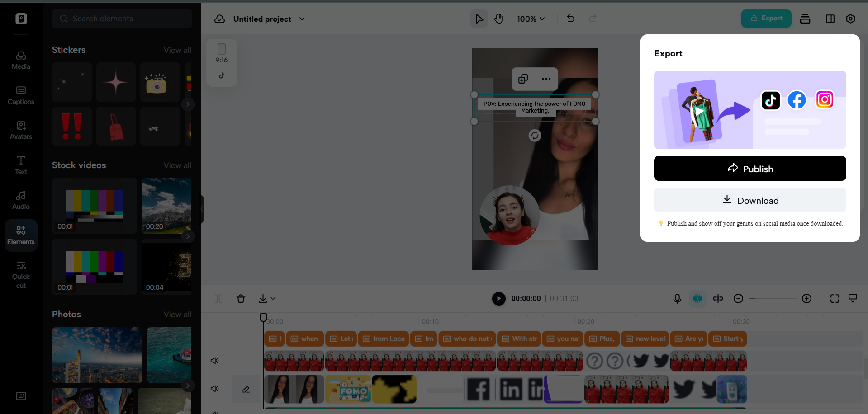Open editor settings with the gear icon
This screenshot has width=868, height=414.
tap(850, 19)
